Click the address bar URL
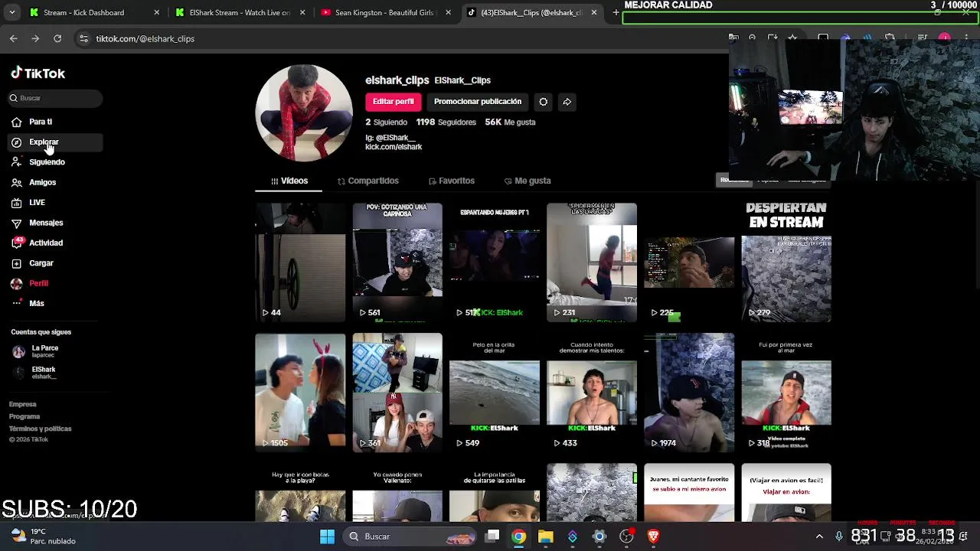Image resolution: width=980 pixels, height=551 pixels. 145,38
